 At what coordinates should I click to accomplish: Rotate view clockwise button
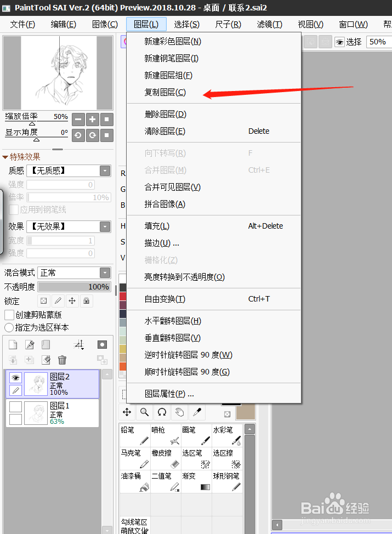[x=92, y=135]
